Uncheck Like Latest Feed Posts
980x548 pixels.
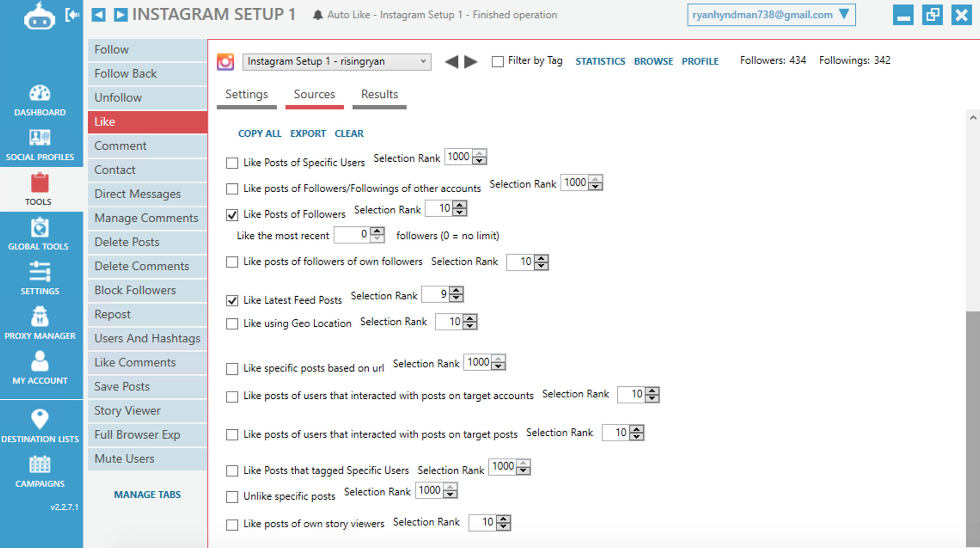point(232,301)
